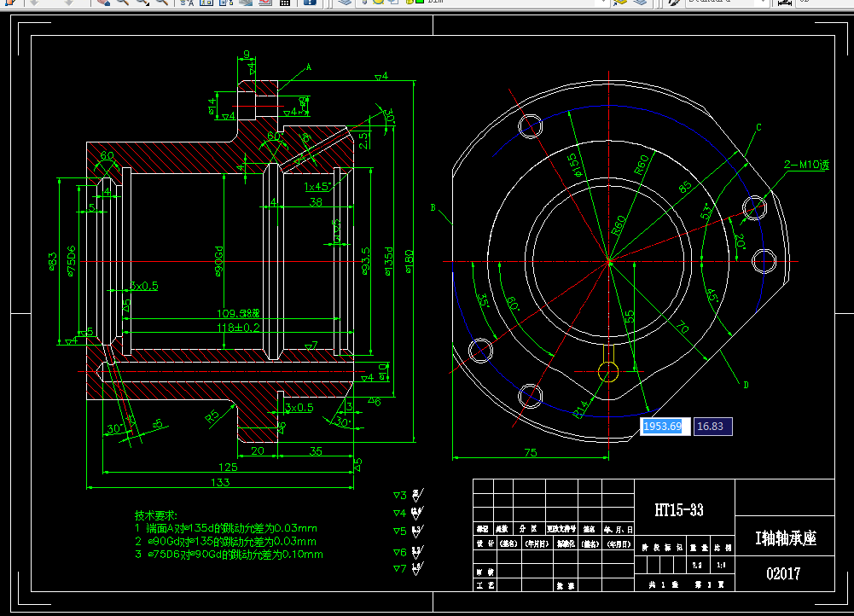The image size is (854, 616).
Task: Click the dynamic input field showing 16.83
Action: tap(712, 426)
